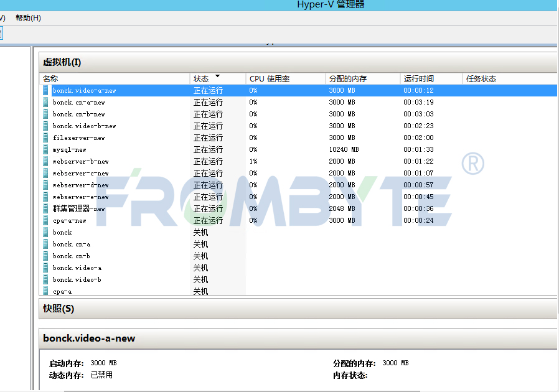The height and width of the screenshot is (392, 559).
Task: Select virtual machine 群集管理器-new
Action: 79,208
